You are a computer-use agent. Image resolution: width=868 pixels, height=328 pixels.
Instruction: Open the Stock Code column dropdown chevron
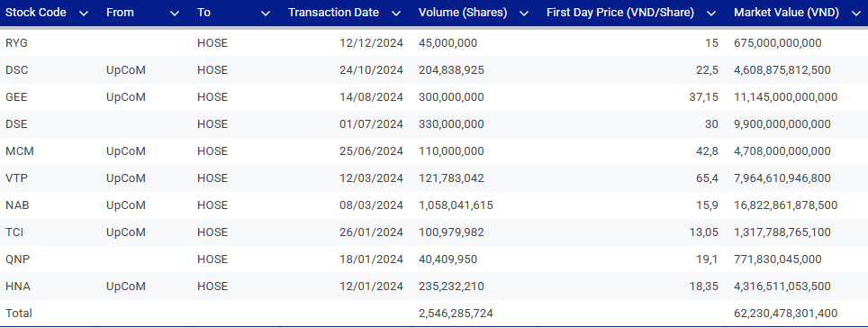point(84,14)
